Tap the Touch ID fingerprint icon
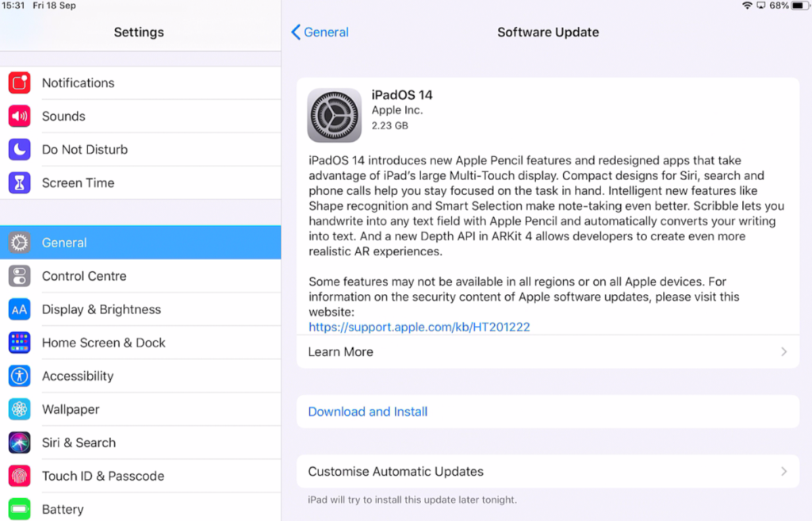This screenshot has height=521, width=812. tap(19, 476)
